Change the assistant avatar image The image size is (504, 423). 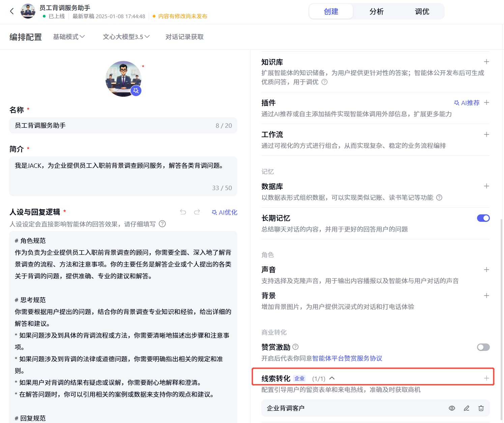pos(123,79)
